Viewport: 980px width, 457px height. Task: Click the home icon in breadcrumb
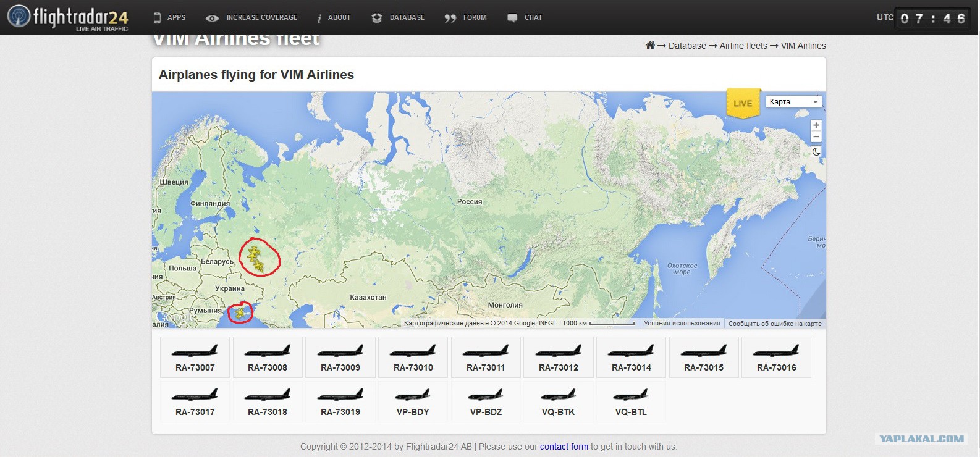coord(650,45)
